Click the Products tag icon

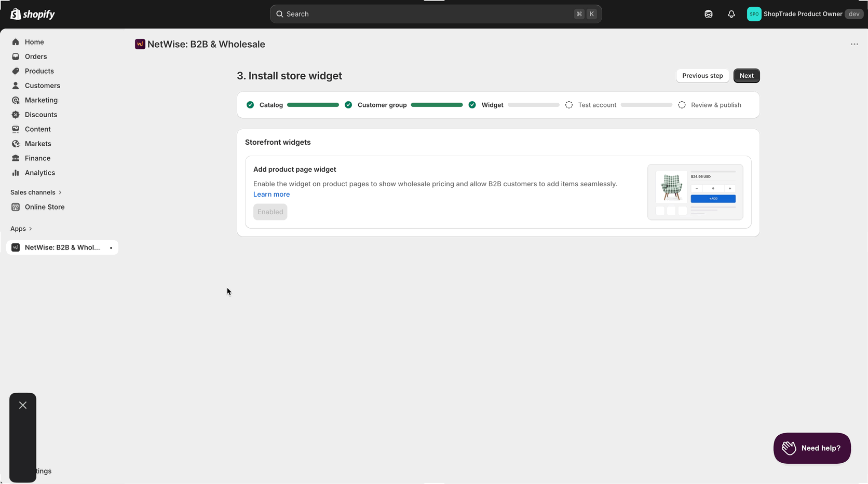pos(16,71)
